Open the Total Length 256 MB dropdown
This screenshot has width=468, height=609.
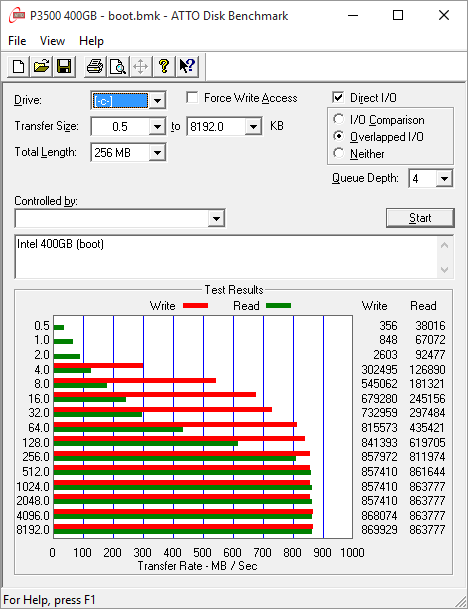pos(157,152)
